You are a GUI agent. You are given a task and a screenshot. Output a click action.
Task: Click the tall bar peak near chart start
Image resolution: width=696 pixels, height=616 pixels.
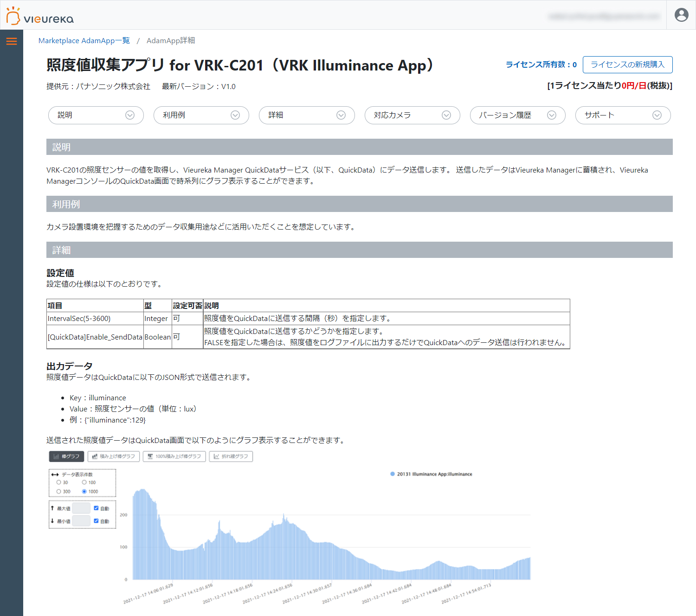[142, 533]
